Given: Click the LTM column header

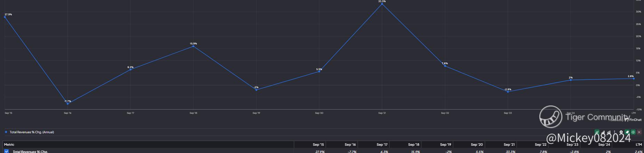Looking at the screenshot, I should 639,145.
